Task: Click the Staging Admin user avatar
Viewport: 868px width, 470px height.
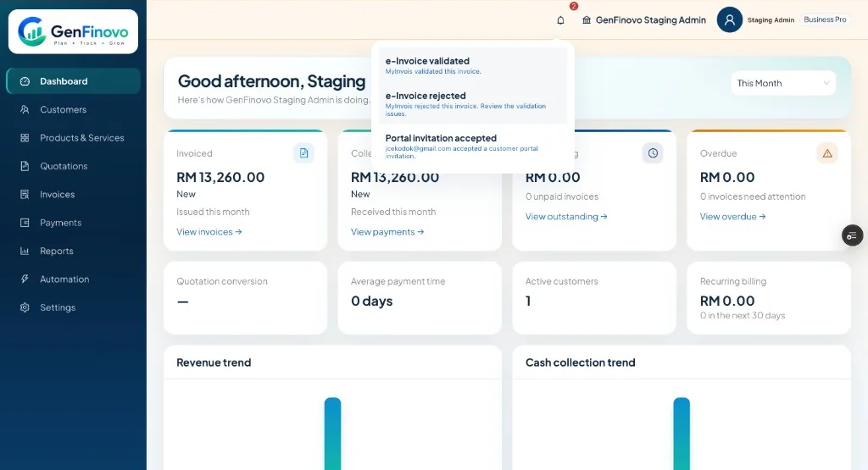Action: pyautogui.click(x=730, y=20)
